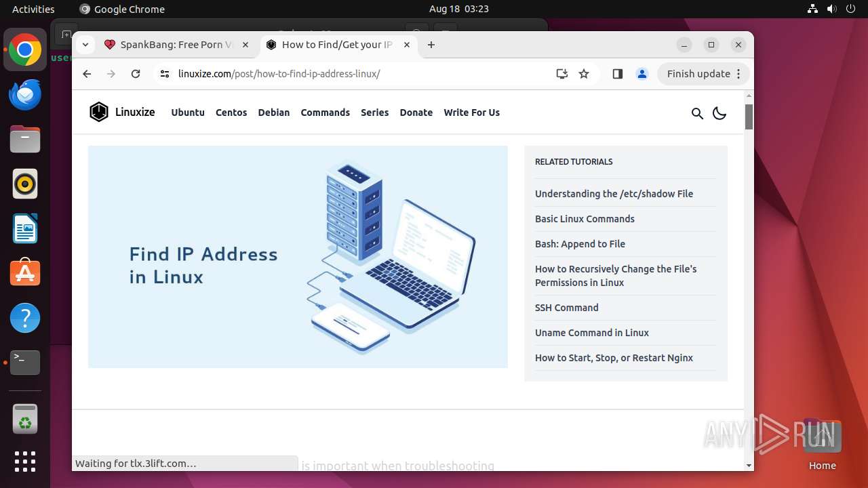This screenshot has height=488, width=868.
Task: Open the clock showing Aug 18 03:23
Action: point(459,9)
